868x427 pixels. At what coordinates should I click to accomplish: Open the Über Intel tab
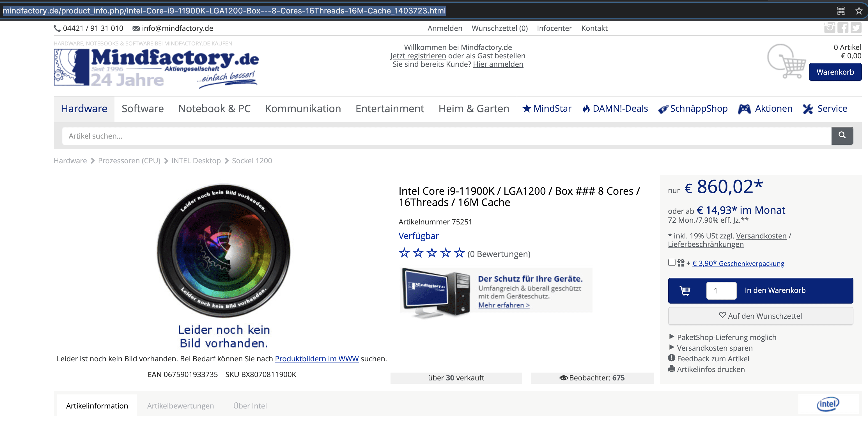(250, 405)
